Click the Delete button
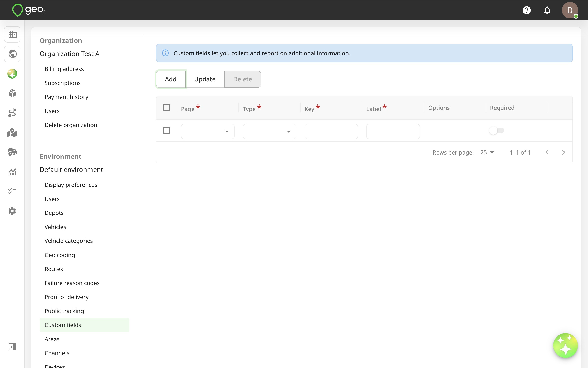Image resolution: width=588 pixels, height=368 pixels. (x=243, y=79)
